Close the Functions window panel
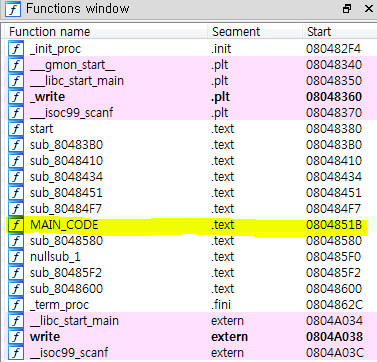377x362 pixels. coord(369,9)
